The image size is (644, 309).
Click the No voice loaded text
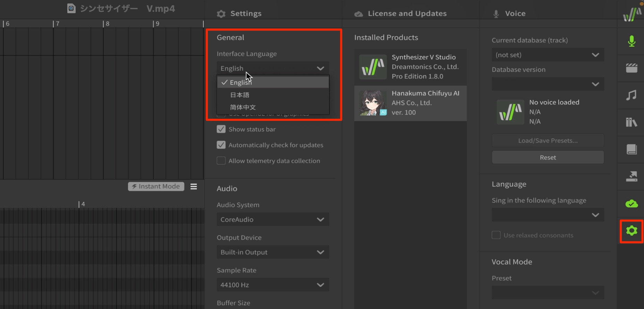tap(554, 102)
